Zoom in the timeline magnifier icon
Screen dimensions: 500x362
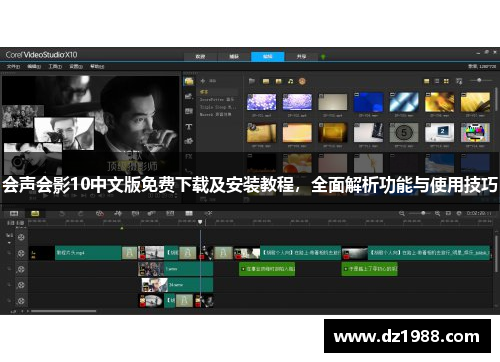coord(437,213)
